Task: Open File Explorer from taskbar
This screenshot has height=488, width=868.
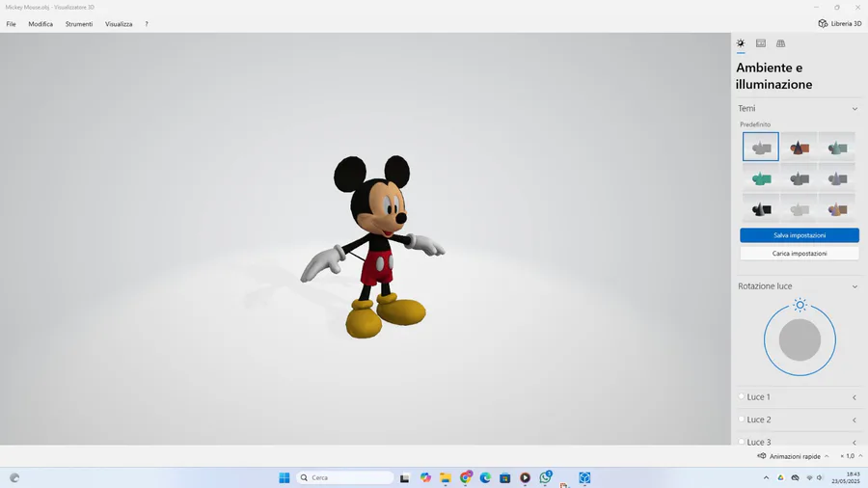Action: point(445,477)
